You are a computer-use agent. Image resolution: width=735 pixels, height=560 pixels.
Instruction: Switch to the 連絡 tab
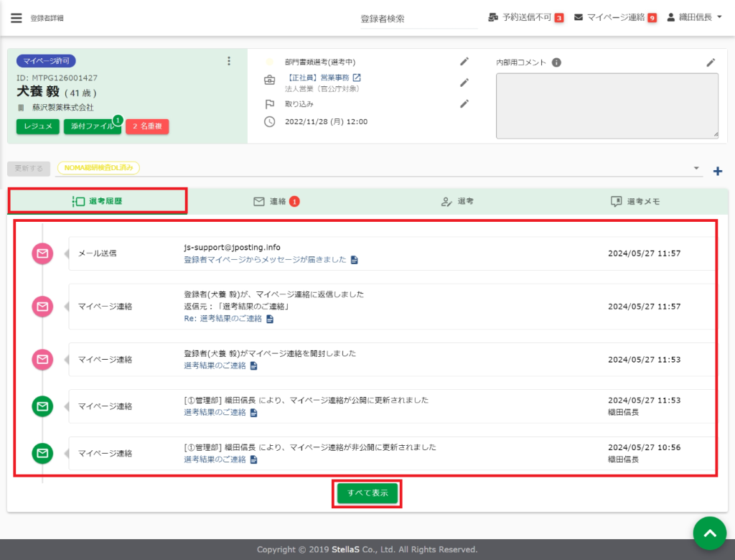(x=277, y=202)
